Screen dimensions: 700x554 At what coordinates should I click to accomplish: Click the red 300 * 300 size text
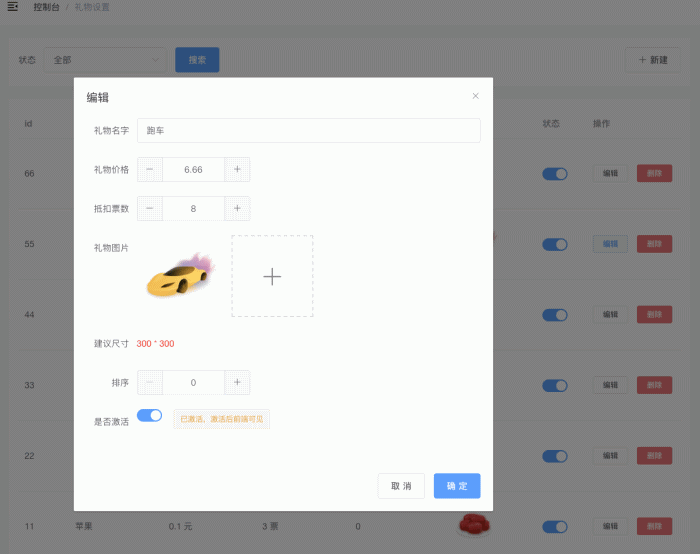click(155, 344)
